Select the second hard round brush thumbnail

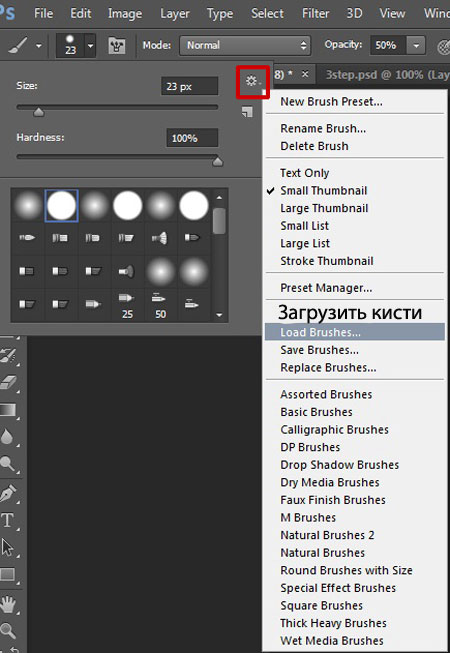tap(128, 205)
